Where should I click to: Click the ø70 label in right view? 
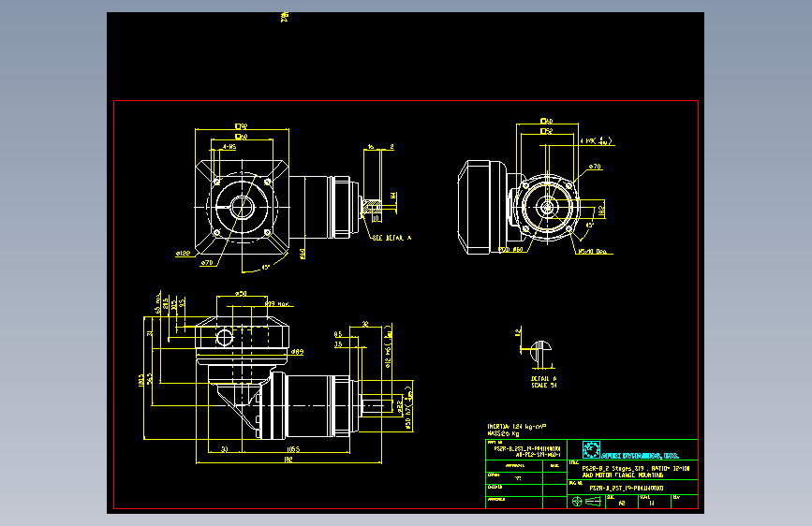(x=595, y=167)
